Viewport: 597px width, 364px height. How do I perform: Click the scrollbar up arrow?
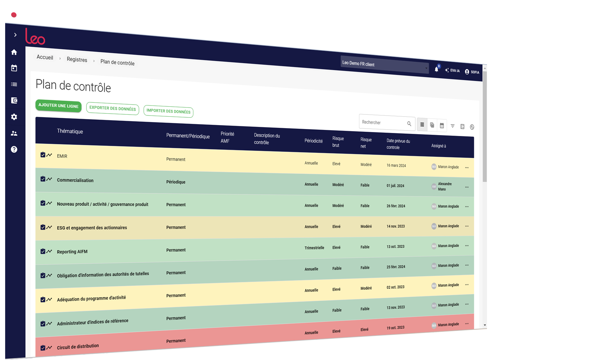[485, 68]
